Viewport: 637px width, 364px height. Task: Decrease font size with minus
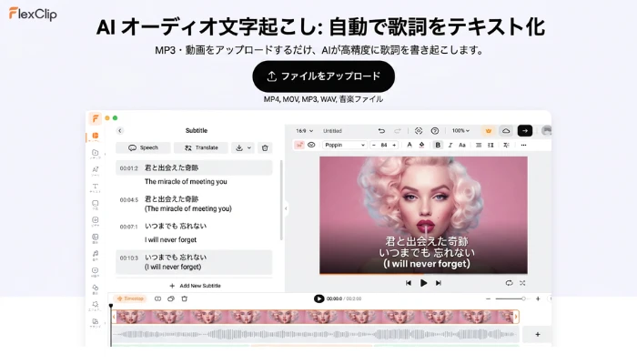pos(374,145)
